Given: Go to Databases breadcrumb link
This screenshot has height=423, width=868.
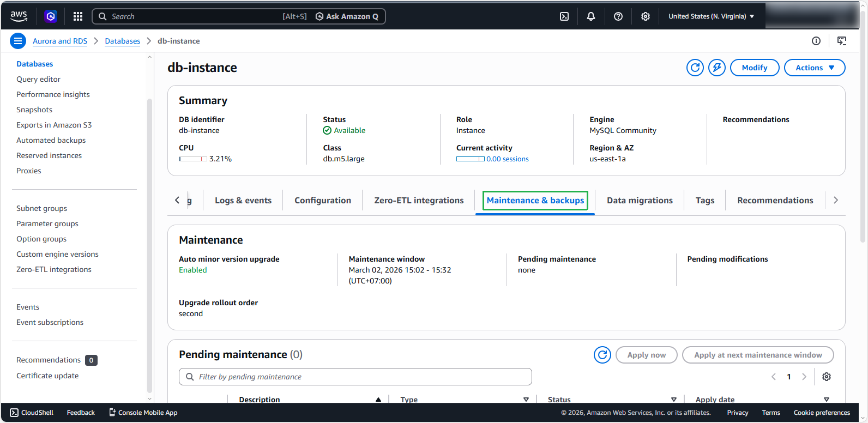Looking at the screenshot, I should 122,41.
